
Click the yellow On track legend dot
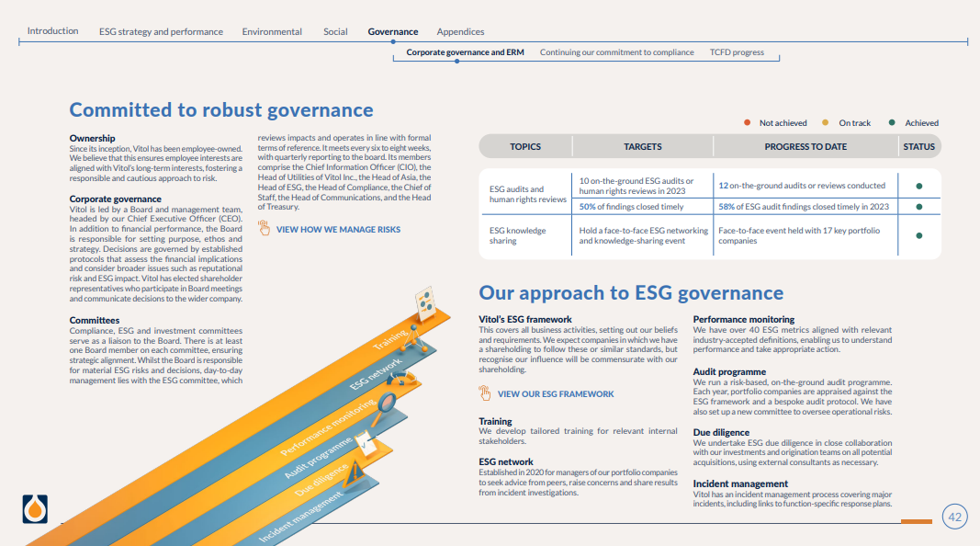825,122
